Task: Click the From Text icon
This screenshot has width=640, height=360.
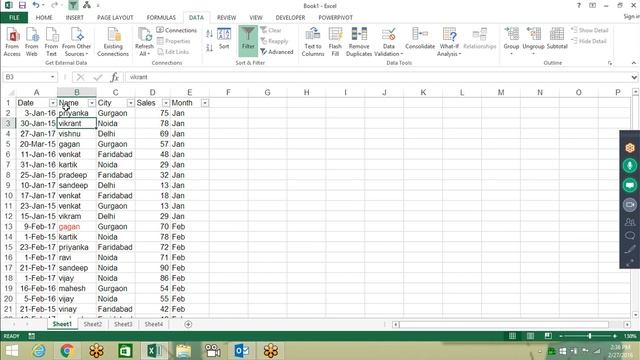Action: pos(51,42)
